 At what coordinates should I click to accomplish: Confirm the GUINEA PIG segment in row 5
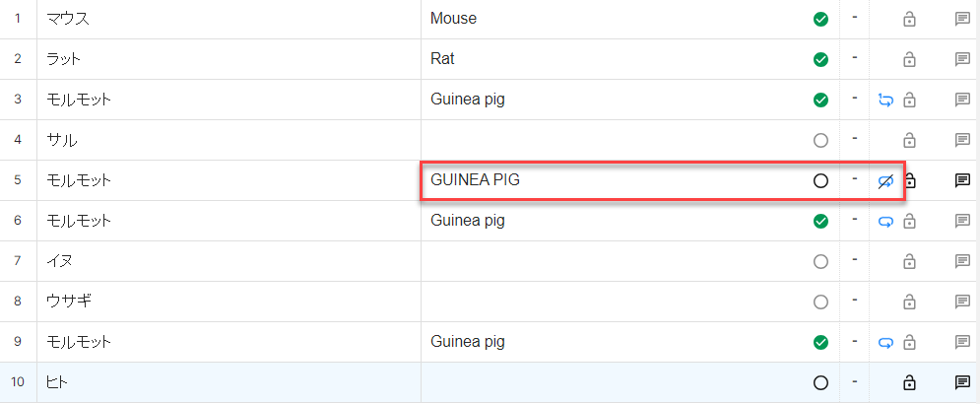(x=820, y=180)
